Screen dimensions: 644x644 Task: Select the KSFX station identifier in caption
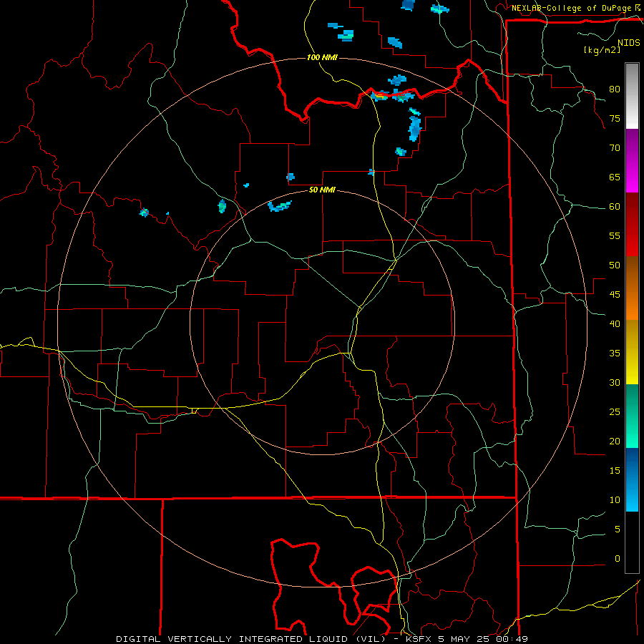point(419,639)
